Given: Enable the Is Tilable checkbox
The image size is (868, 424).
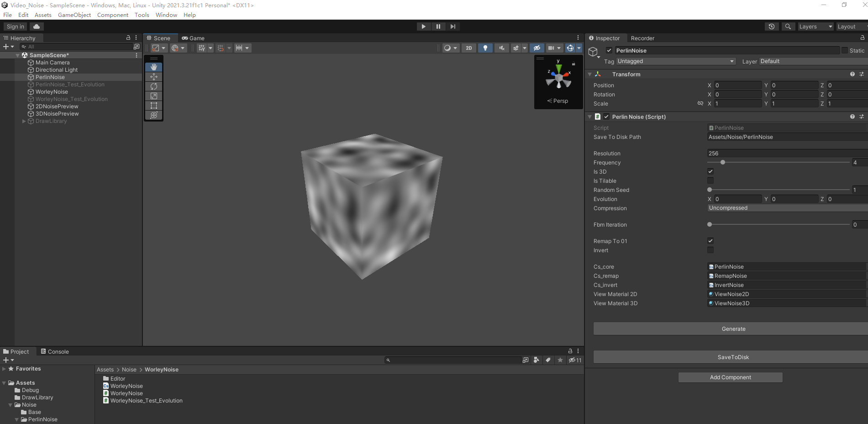Looking at the screenshot, I should click(710, 180).
